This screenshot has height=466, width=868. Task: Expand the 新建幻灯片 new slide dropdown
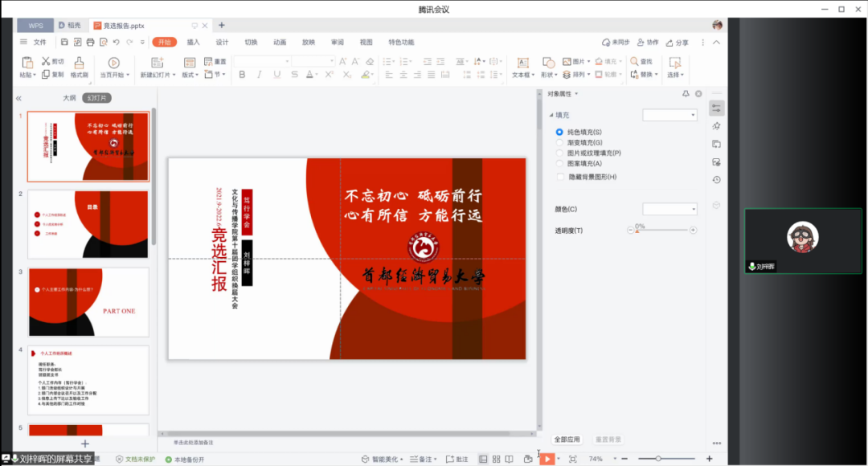(174, 73)
